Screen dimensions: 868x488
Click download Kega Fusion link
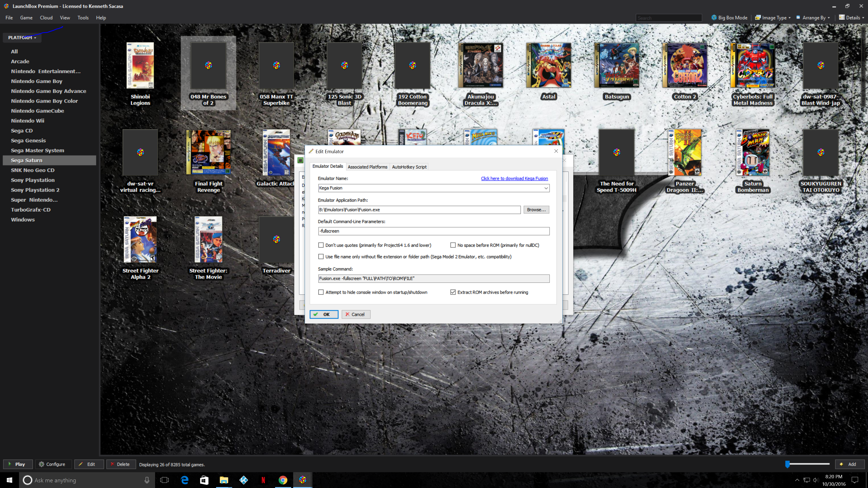point(514,178)
